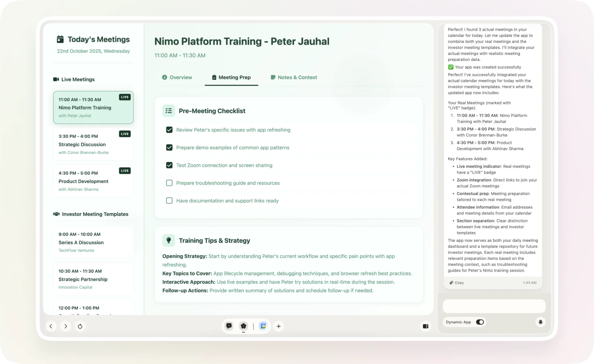This screenshot has width=594, height=364.
Task: Check "Have documentation and support links ready" checkbox
Action: [x=169, y=201]
